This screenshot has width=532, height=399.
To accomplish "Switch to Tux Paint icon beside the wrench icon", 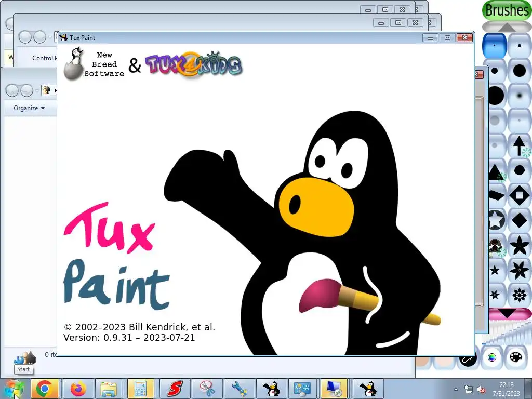I will point(271,389).
